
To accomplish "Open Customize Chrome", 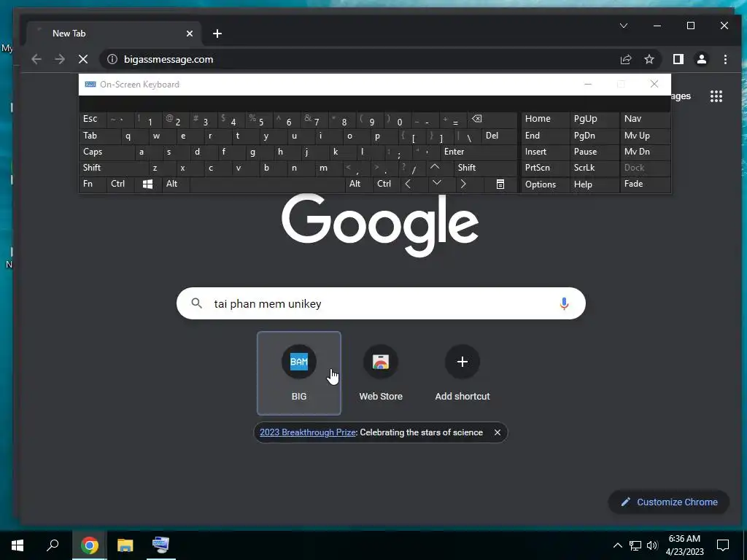I will pyautogui.click(x=669, y=502).
